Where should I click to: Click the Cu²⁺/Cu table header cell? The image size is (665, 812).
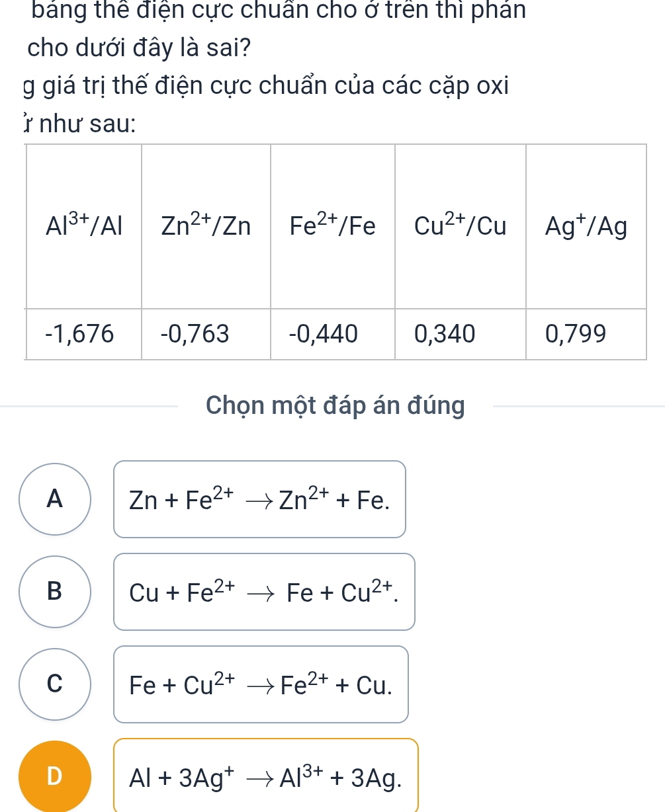[461, 227]
